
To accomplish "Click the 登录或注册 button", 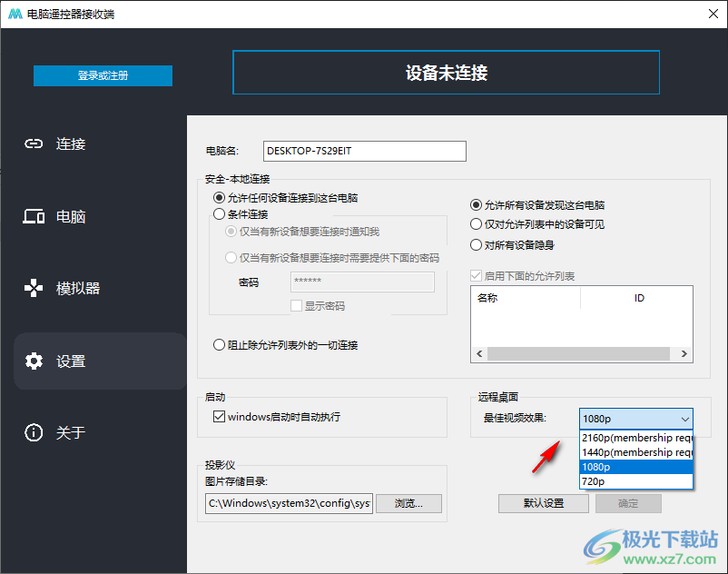I will [x=103, y=76].
